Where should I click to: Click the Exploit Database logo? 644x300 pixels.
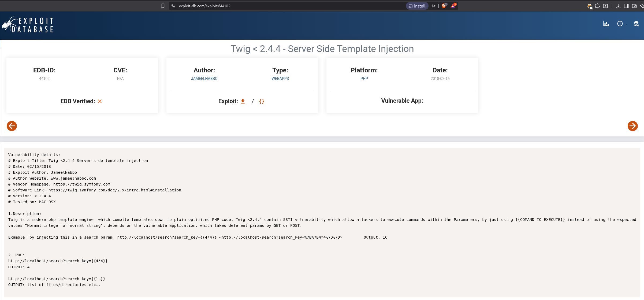28,25
